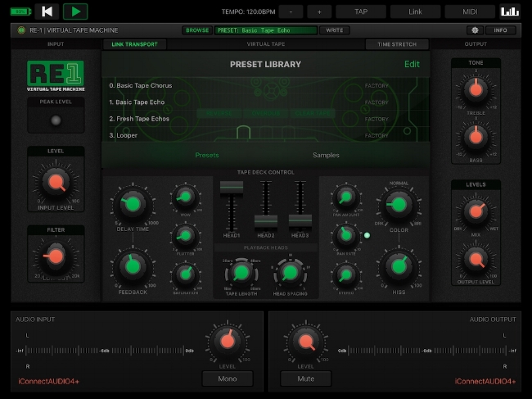Switch to the Samples tab
The image size is (532, 399).
pos(326,155)
